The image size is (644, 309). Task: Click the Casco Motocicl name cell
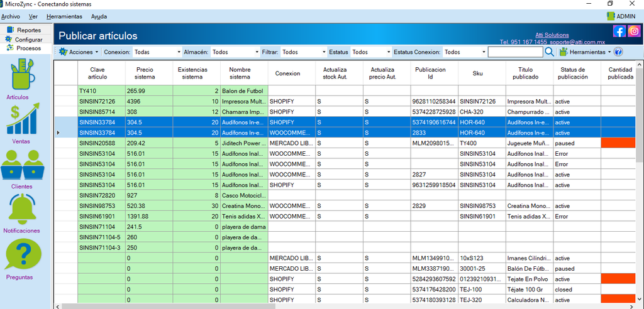click(245, 195)
